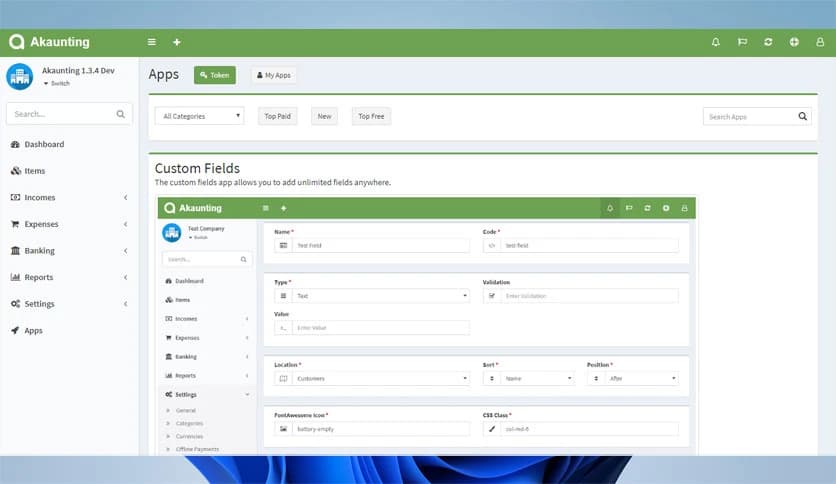The height and width of the screenshot is (484, 836).
Task: Open user profile icon in top header
Action: 820,42
